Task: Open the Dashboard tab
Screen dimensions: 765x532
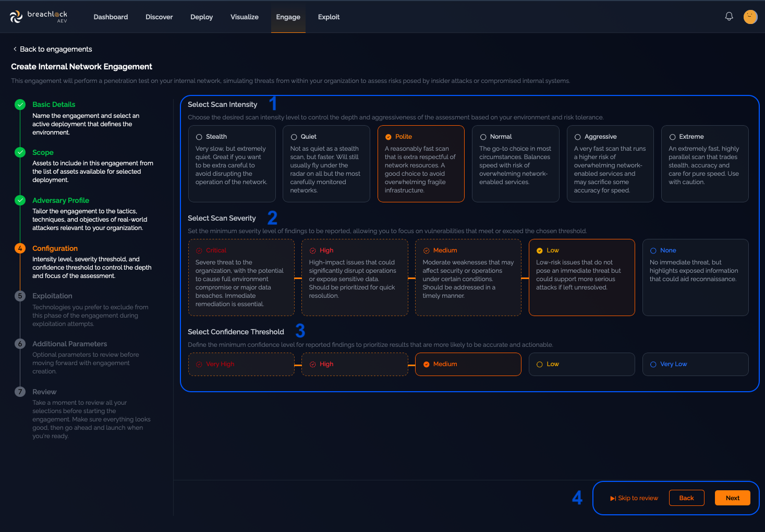Action: pyautogui.click(x=111, y=17)
